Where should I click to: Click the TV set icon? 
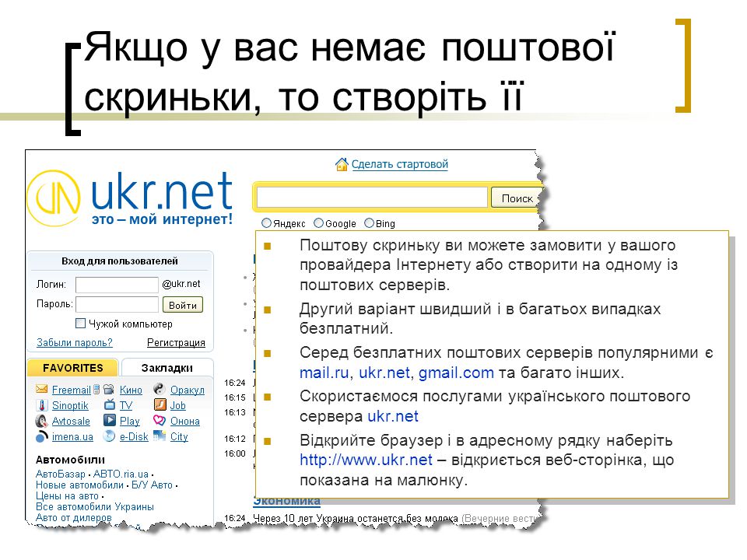110,404
